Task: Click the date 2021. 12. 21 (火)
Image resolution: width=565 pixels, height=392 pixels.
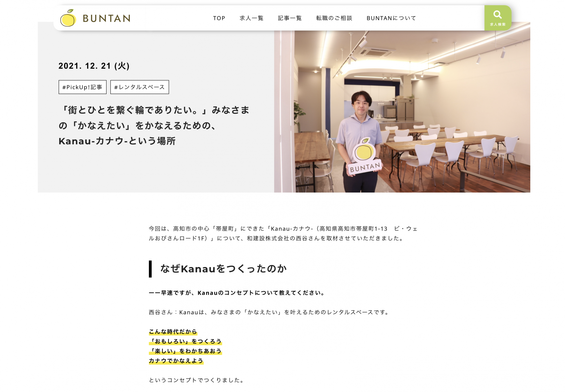Action: 94,66
